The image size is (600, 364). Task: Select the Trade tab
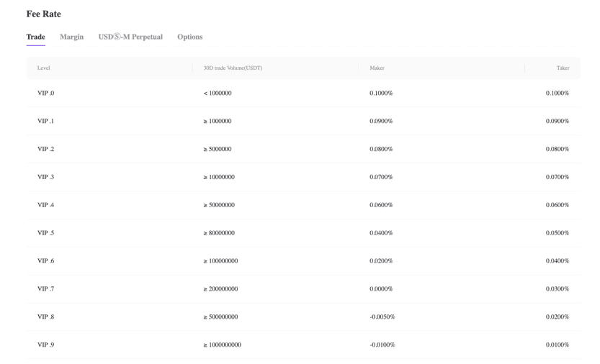[35, 37]
